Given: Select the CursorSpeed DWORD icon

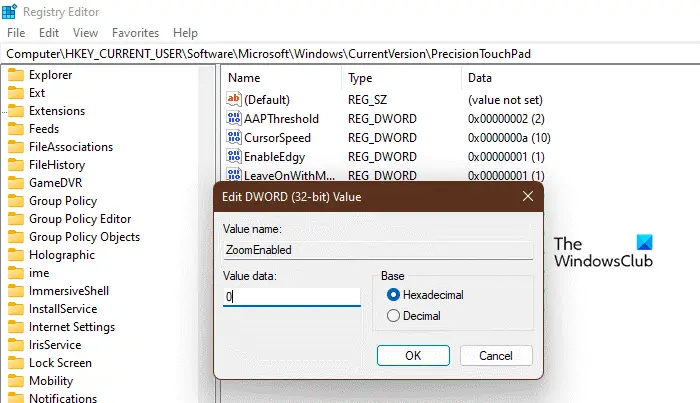Looking at the screenshot, I should pos(233,137).
